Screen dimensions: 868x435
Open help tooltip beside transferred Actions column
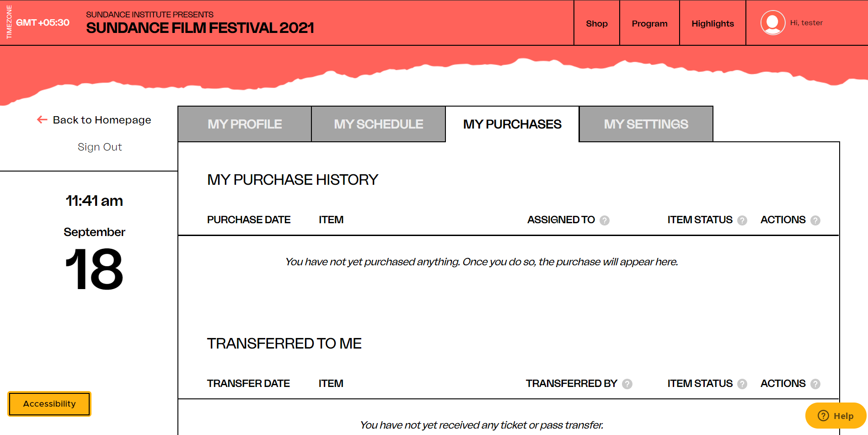[815, 384]
